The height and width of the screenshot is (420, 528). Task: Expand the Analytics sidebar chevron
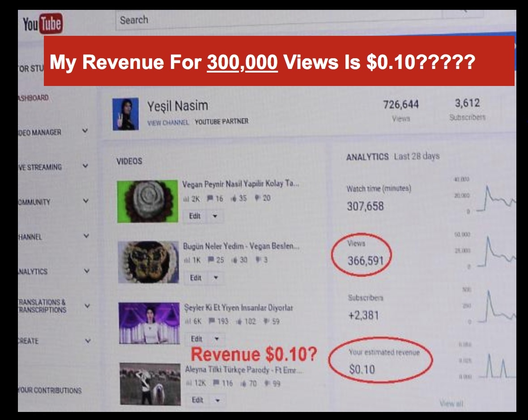click(86, 271)
